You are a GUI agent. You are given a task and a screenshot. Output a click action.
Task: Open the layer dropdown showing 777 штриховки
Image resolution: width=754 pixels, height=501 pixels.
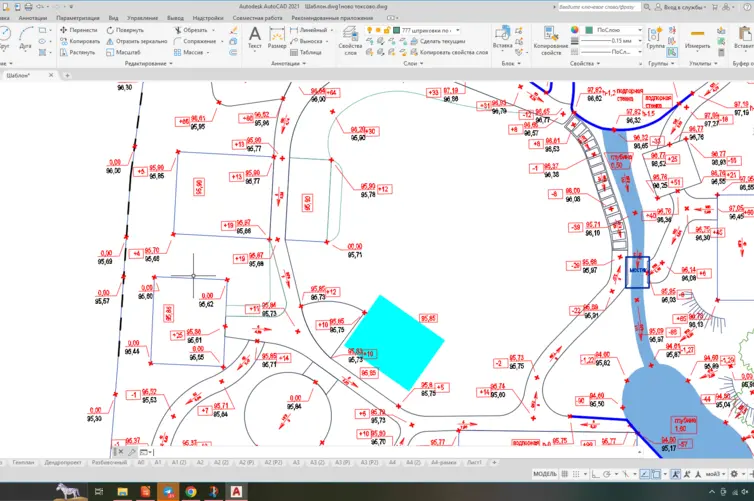(x=426, y=30)
